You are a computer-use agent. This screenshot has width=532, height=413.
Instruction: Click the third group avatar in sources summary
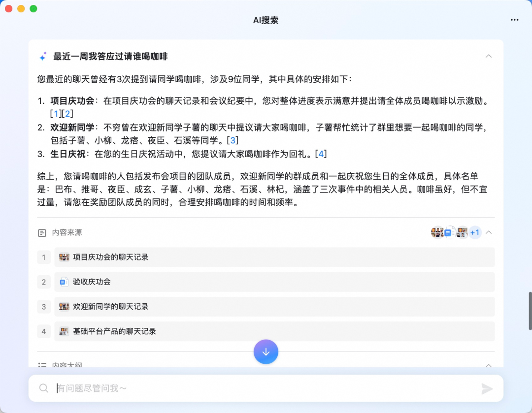point(462,232)
